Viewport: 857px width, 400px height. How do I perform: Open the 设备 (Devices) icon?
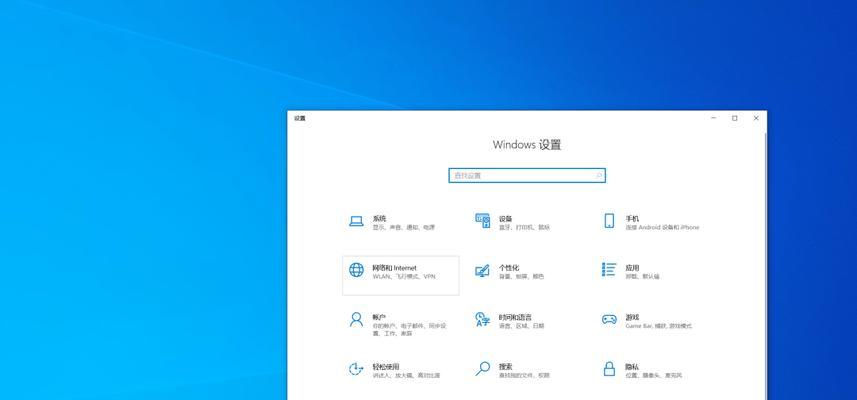[483, 221]
